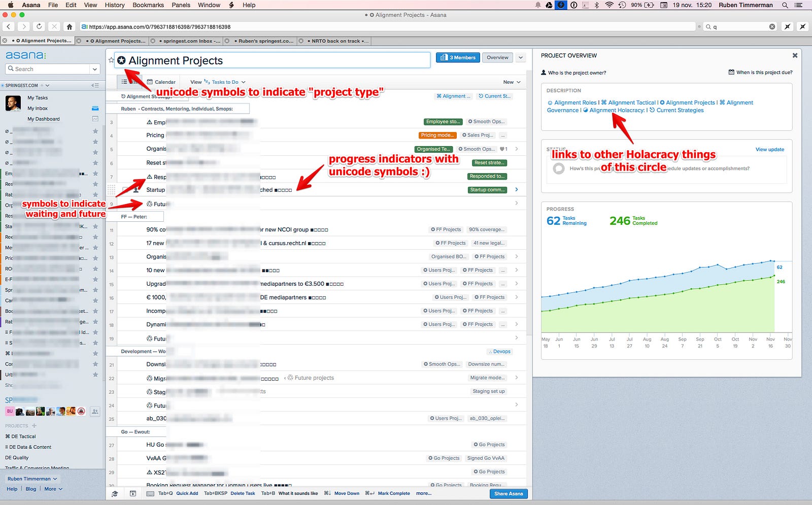812x505 pixels.
Task: Open the Calendar view tab
Action: point(161,82)
